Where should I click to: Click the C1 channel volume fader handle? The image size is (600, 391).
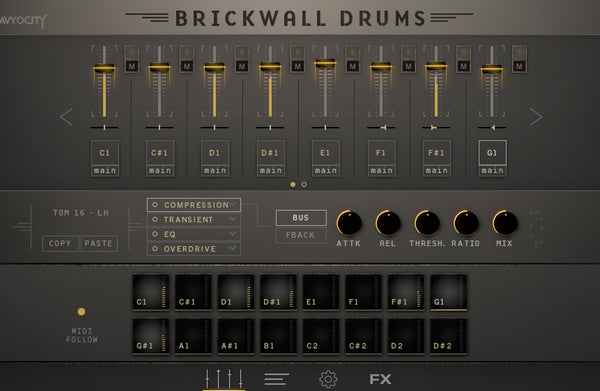(104, 68)
